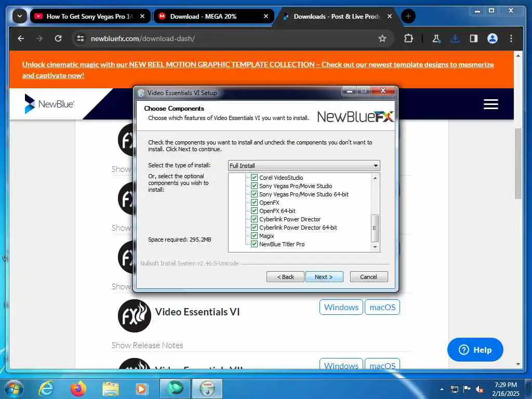Reload the newbluefx page
Viewport: 532px width, 399px height.
[58, 38]
